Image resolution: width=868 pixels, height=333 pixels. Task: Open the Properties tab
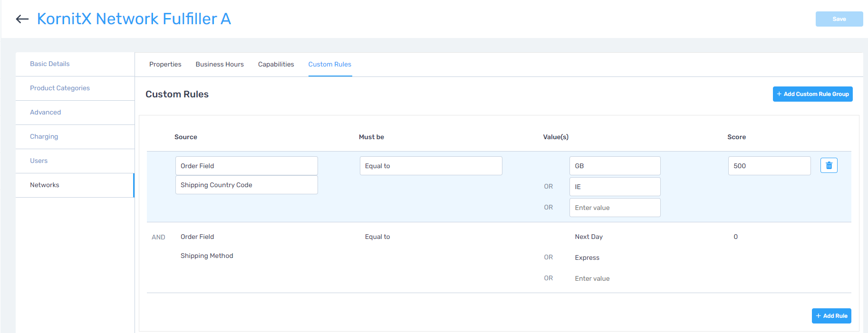tap(165, 64)
